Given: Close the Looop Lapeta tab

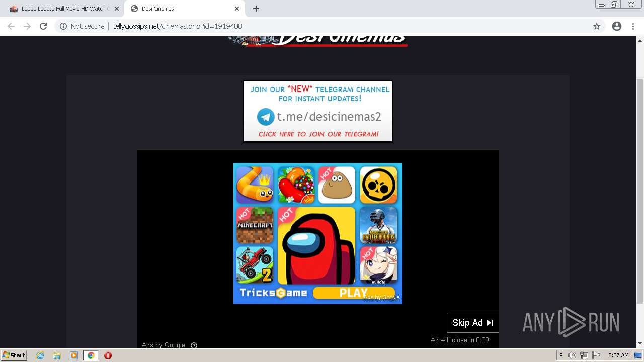Looking at the screenshot, I should 117,9.
